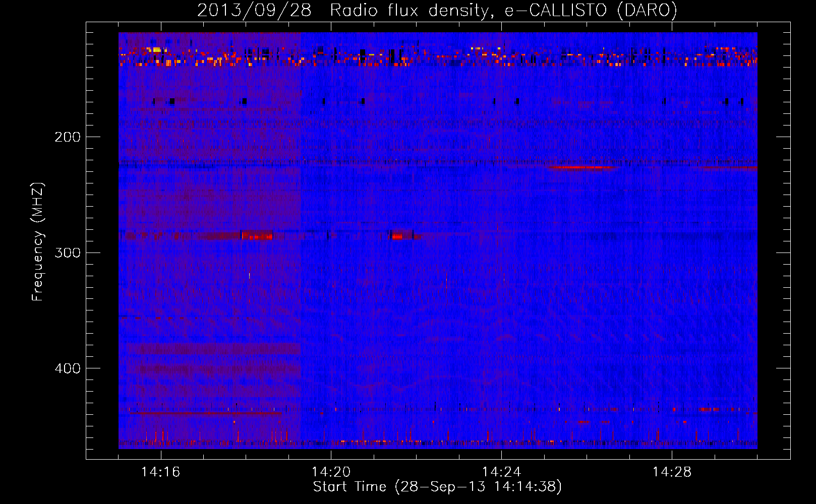Click the yellow spot near 14:16 at top of spectrogram

point(156,50)
